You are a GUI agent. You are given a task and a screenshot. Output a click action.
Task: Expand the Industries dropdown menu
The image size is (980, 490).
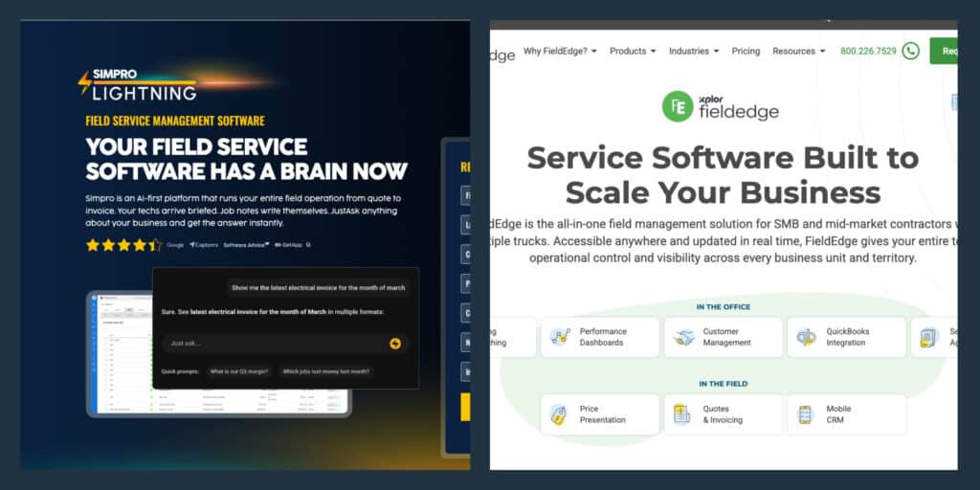pyautogui.click(x=694, y=52)
